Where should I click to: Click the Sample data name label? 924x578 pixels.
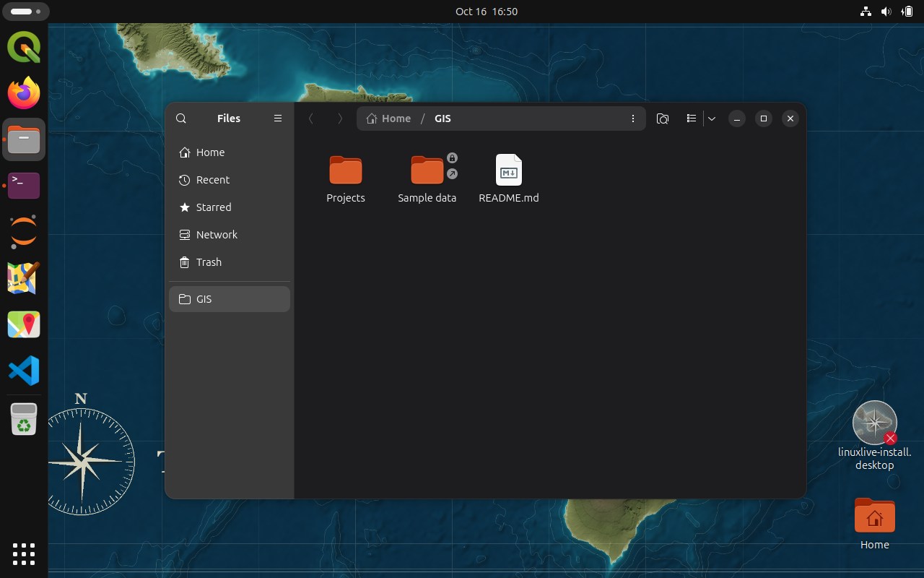(x=427, y=198)
